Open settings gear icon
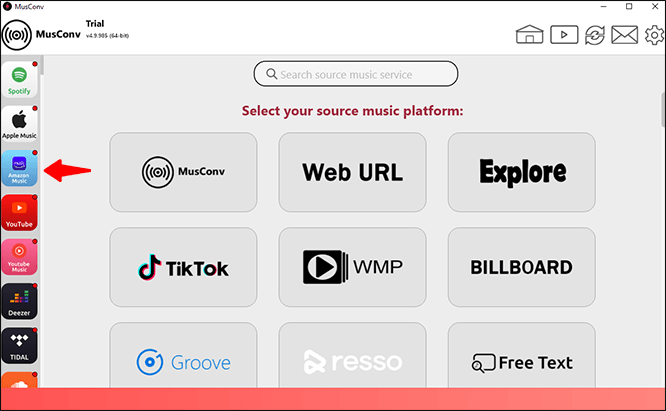This screenshot has height=411, width=666. tap(655, 35)
